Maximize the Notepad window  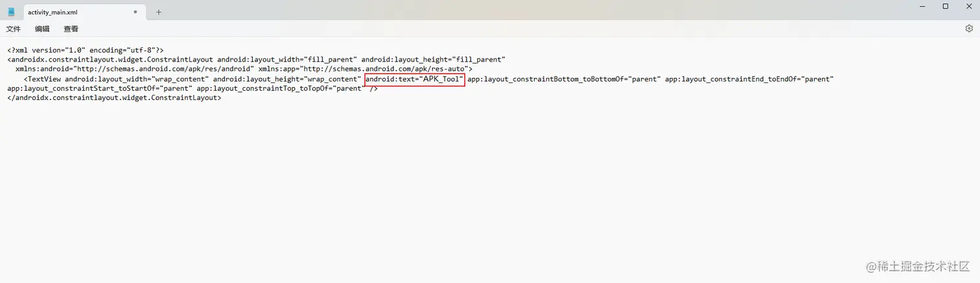tap(945, 6)
